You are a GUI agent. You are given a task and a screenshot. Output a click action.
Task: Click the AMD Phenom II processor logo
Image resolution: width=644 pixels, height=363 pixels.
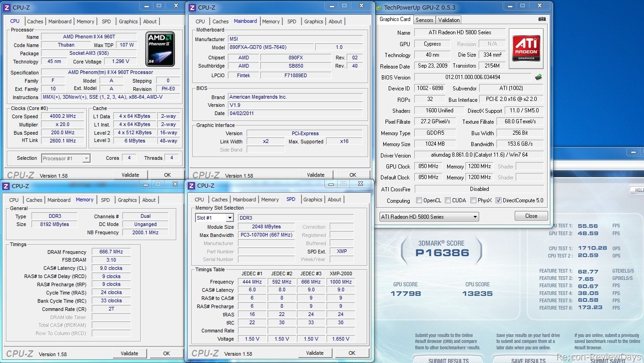click(x=160, y=49)
